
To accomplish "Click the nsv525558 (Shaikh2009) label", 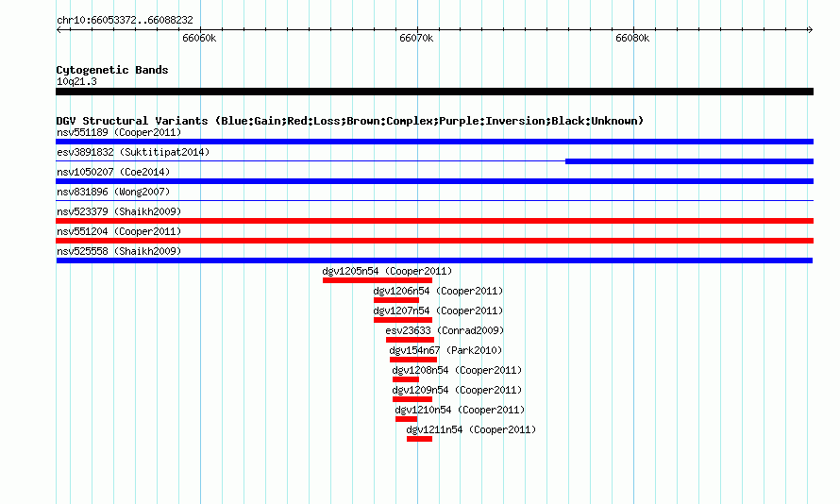I will tap(119, 251).
